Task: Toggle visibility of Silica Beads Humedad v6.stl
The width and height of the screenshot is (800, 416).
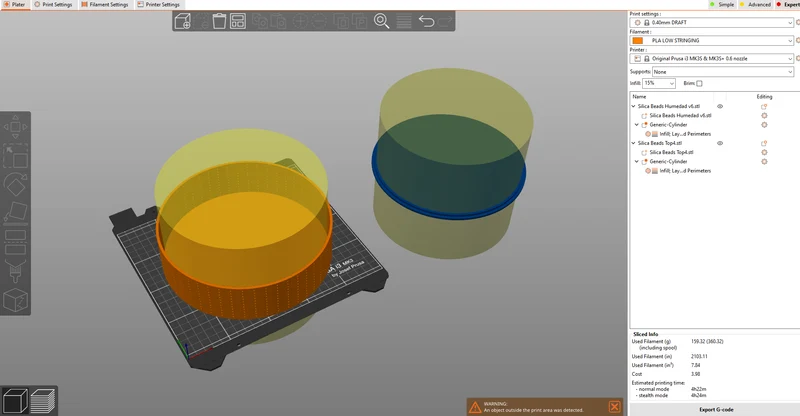Action: pos(720,106)
